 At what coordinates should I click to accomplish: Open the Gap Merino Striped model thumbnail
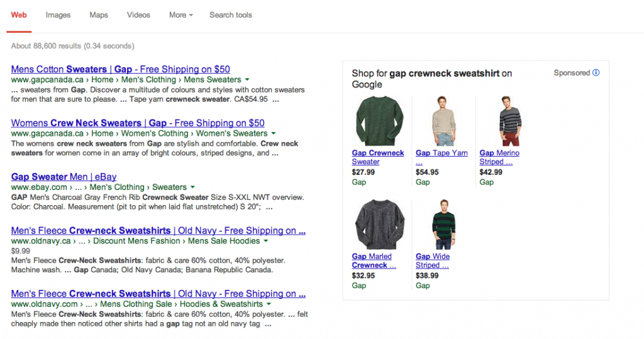[510, 121]
